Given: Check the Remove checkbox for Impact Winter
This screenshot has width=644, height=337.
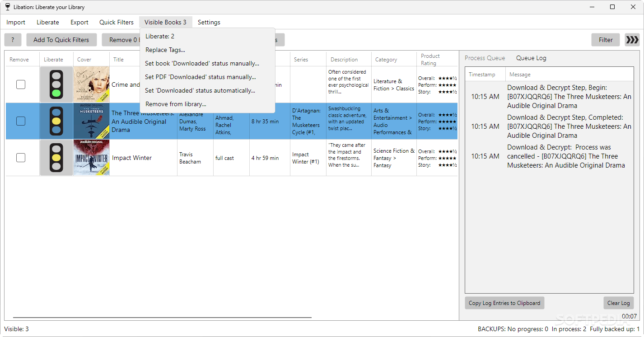Looking at the screenshot, I should pos(20,158).
